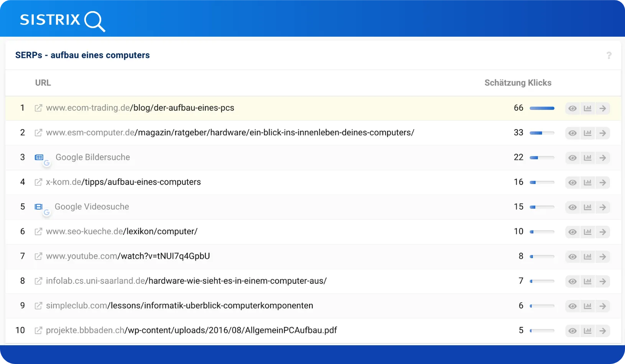Select the Google Bildersuche entry
Viewport: 625px width, 364px height.
(x=93, y=157)
